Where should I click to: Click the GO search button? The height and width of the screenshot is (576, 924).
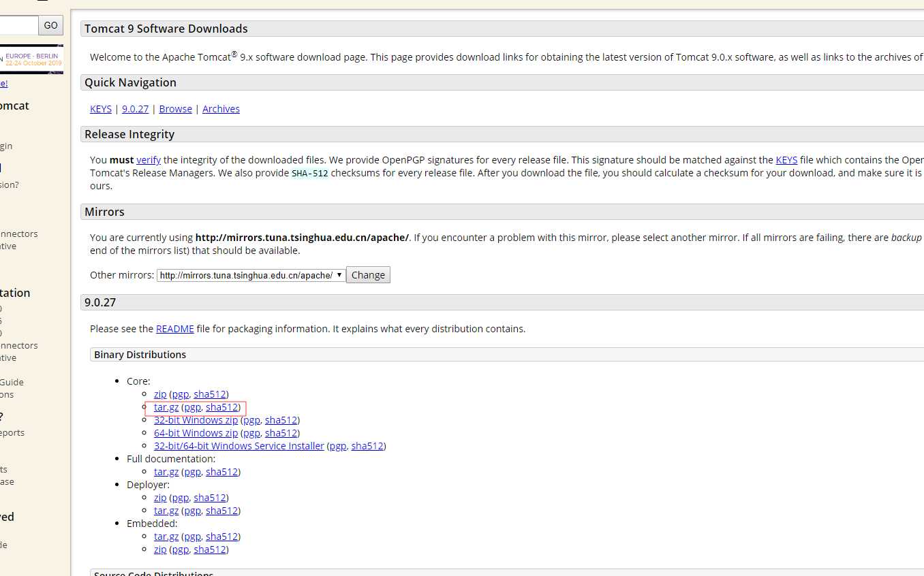(x=51, y=25)
